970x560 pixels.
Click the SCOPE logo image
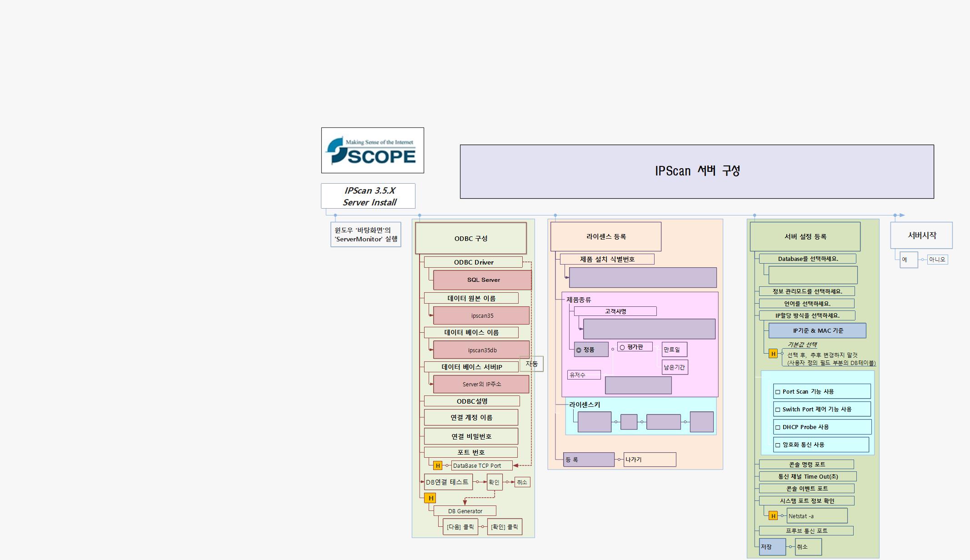[x=372, y=150]
